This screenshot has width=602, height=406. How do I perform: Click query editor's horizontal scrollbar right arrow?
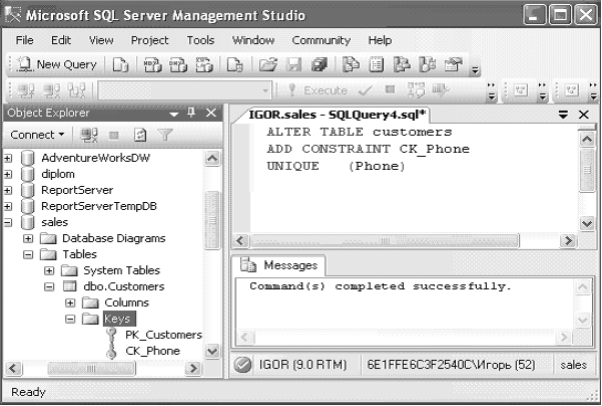[x=567, y=241]
